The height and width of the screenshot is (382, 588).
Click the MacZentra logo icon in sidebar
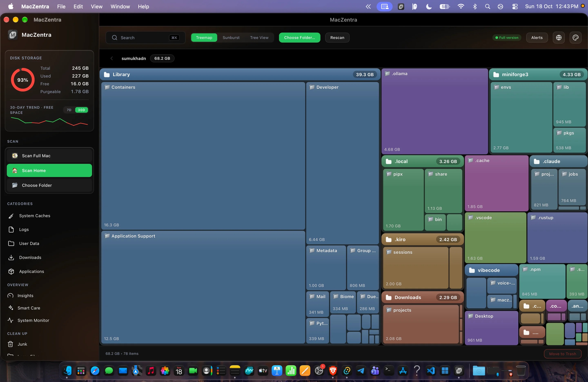(x=13, y=35)
